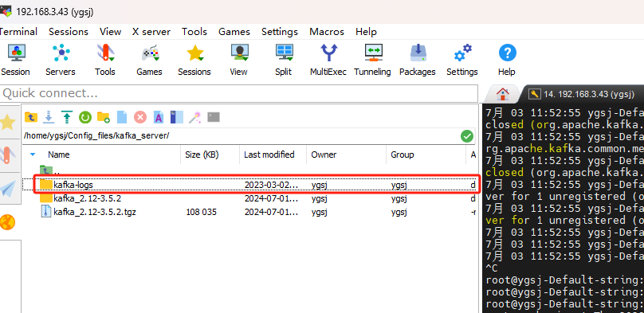
Task: Open the Macros menu
Action: pos(327,32)
